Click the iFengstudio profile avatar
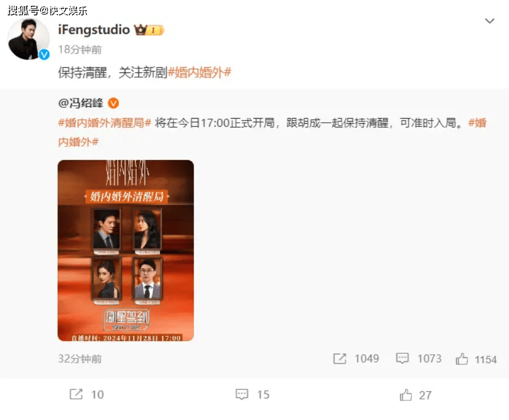509x420 pixels. coord(29,39)
